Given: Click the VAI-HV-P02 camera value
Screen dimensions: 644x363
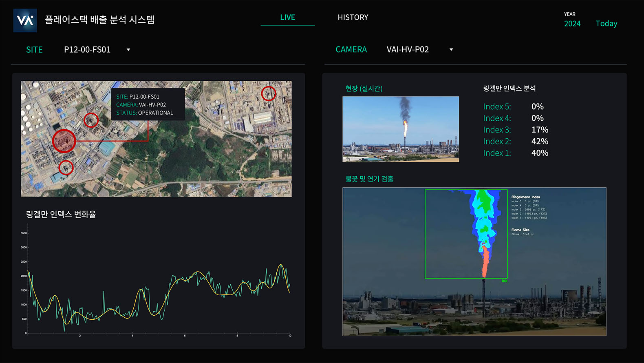Looking at the screenshot, I should click(x=408, y=50).
